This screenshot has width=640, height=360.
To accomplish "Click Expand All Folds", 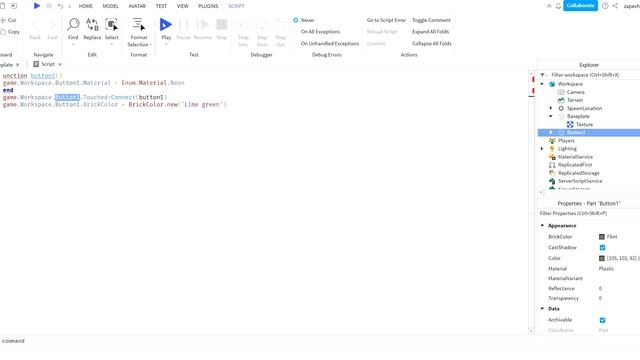I will pos(430,32).
